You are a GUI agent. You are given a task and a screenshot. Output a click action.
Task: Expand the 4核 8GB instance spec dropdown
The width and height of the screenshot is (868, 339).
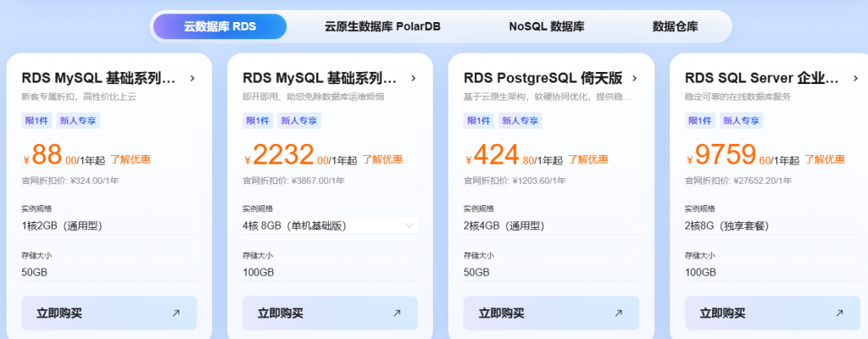click(409, 225)
